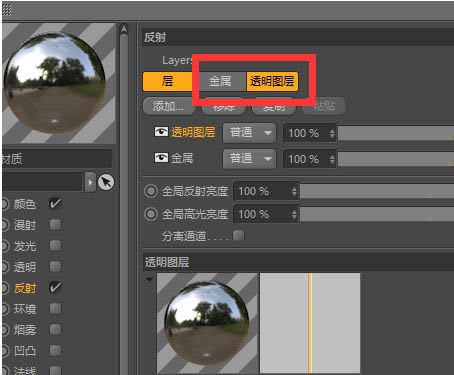Select the 烟雾 channel in the list

point(24,330)
